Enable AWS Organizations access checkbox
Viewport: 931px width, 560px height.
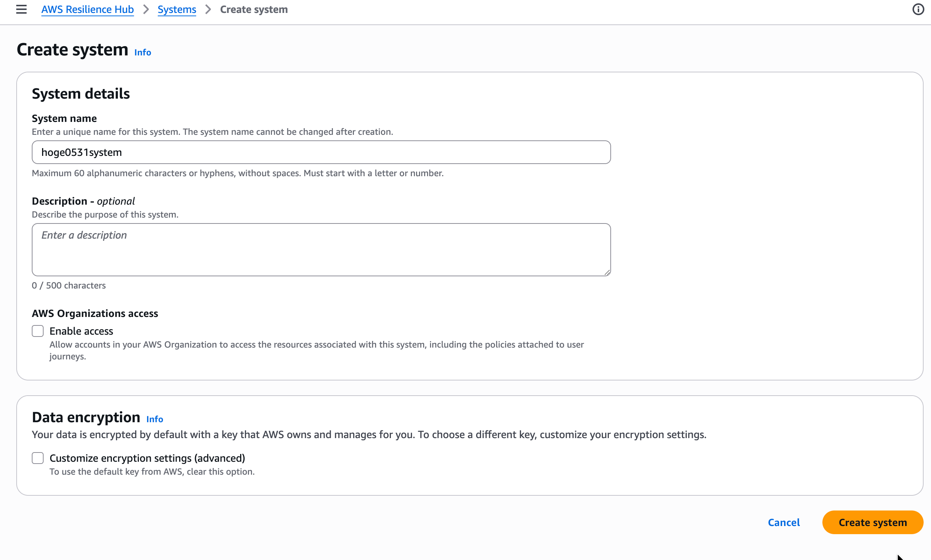38,331
